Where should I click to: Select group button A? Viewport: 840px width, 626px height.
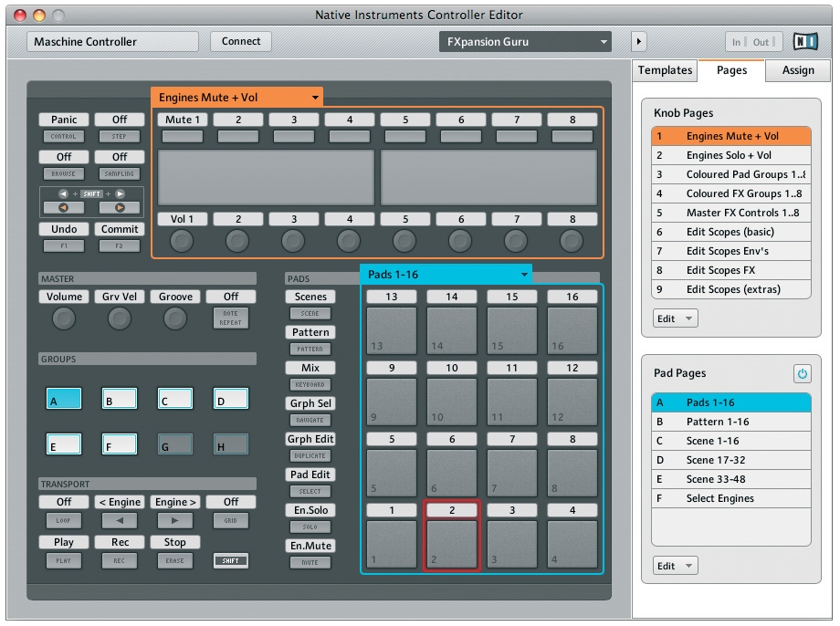click(64, 400)
